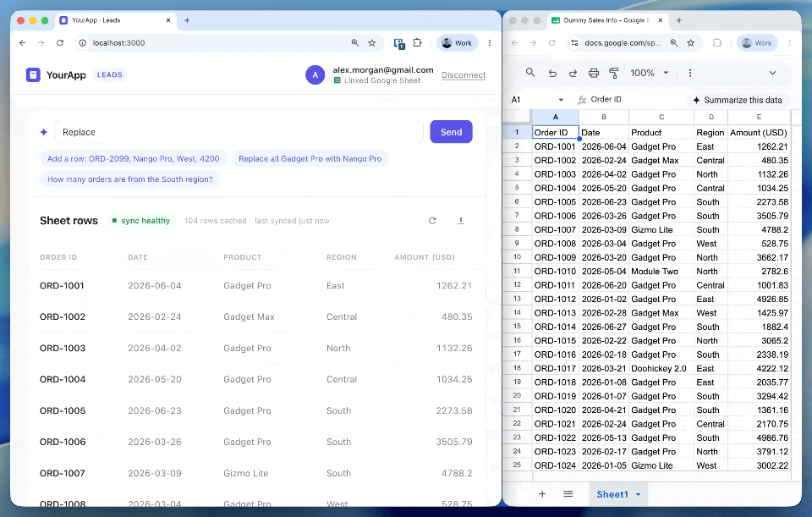Open the Work profile menu in Sheets window

756,43
